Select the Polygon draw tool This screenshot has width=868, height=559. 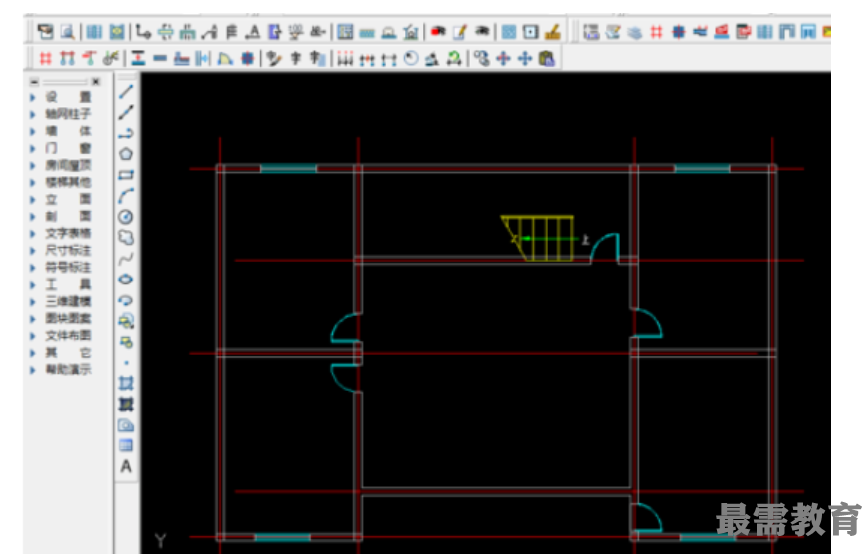click(x=126, y=154)
